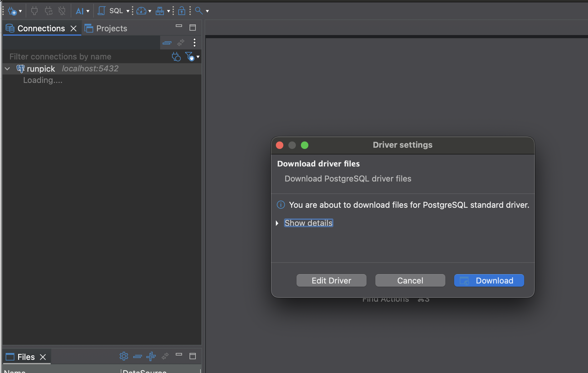Toggle link with editor in Connections panel
The width and height of the screenshot is (588, 373).
[181, 42]
